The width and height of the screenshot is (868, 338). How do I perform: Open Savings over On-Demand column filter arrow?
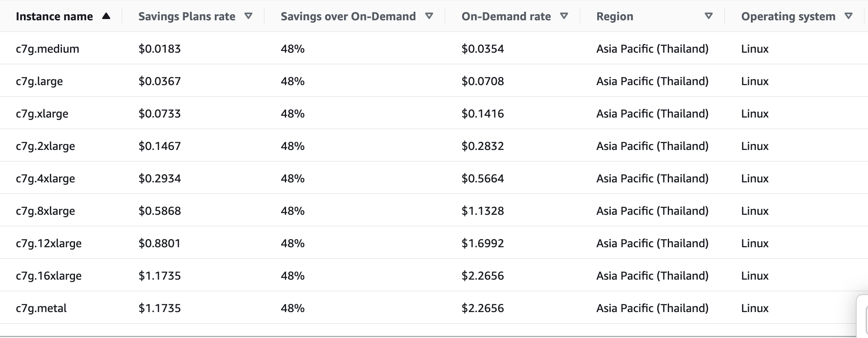(429, 16)
